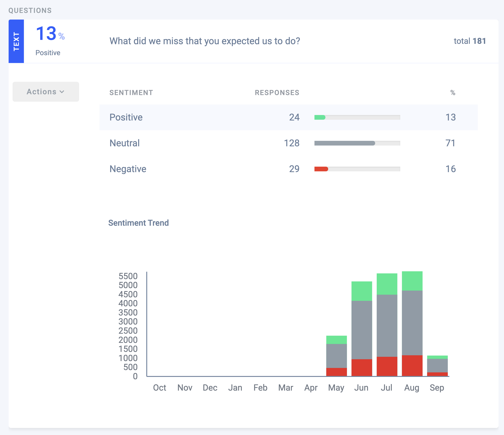Click the red segment of Jun bar
Image resolution: width=504 pixels, height=435 pixels.
(361, 368)
